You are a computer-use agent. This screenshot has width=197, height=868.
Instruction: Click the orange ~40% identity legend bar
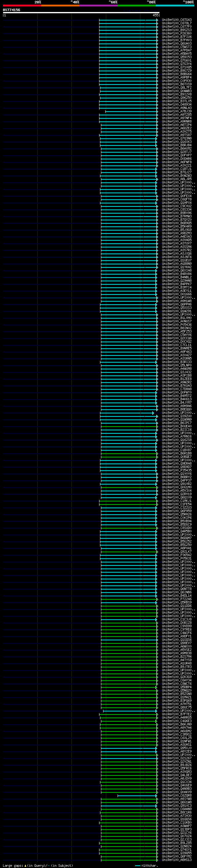point(60,6)
